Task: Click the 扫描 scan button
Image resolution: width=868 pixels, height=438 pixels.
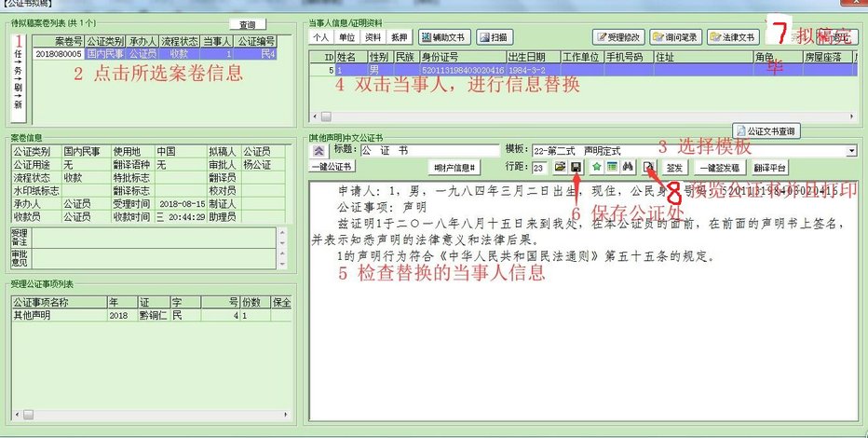Action: pos(494,37)
